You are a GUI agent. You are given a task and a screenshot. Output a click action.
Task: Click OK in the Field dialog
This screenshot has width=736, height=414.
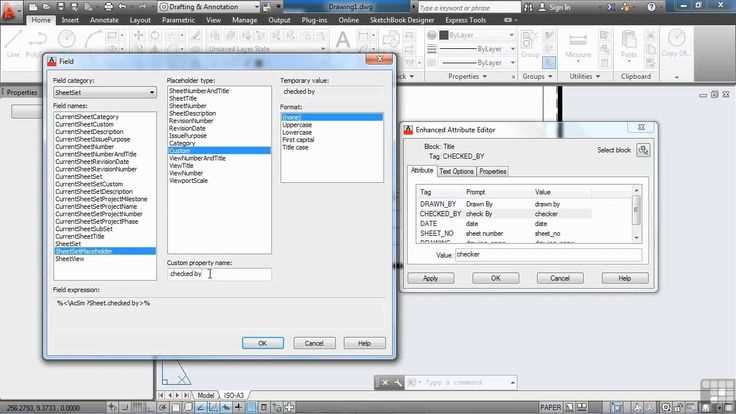[263, 343]
